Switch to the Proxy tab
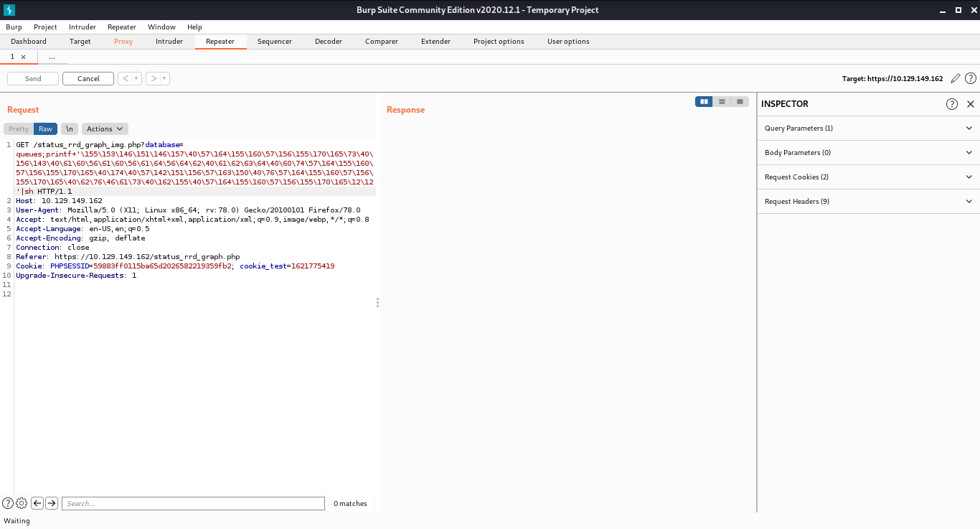 tap(123, 42)
